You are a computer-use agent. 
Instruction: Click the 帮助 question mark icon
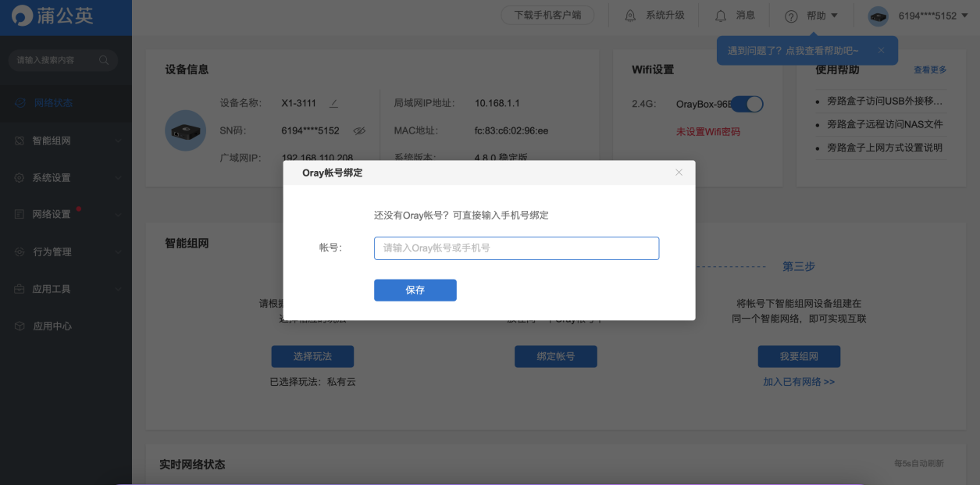click(x=791, y=14)
